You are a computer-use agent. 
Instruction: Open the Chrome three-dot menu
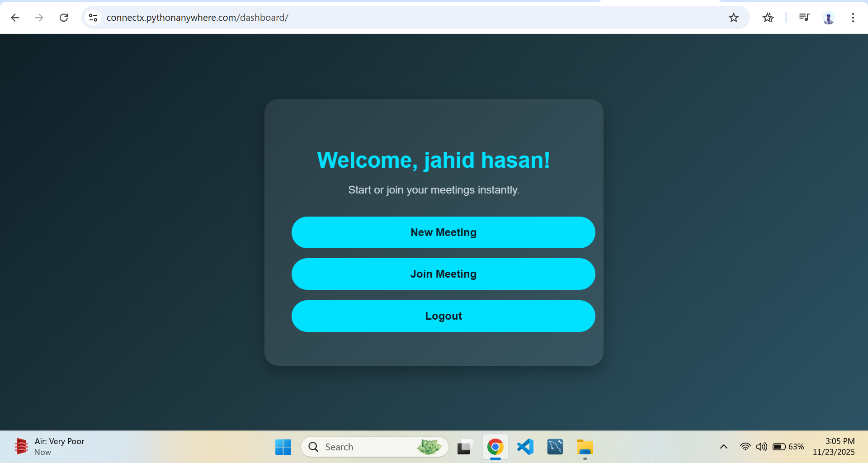coord(853,18)
